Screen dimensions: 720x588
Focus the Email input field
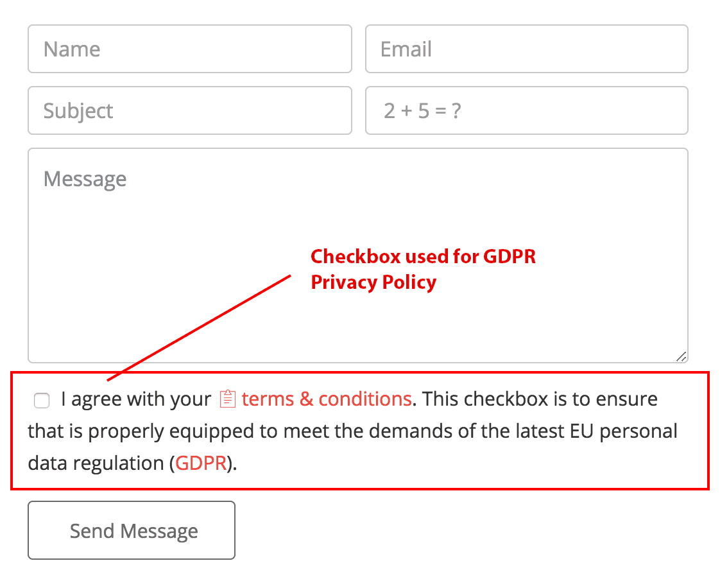pyautogui.click(x=526, y=49)
